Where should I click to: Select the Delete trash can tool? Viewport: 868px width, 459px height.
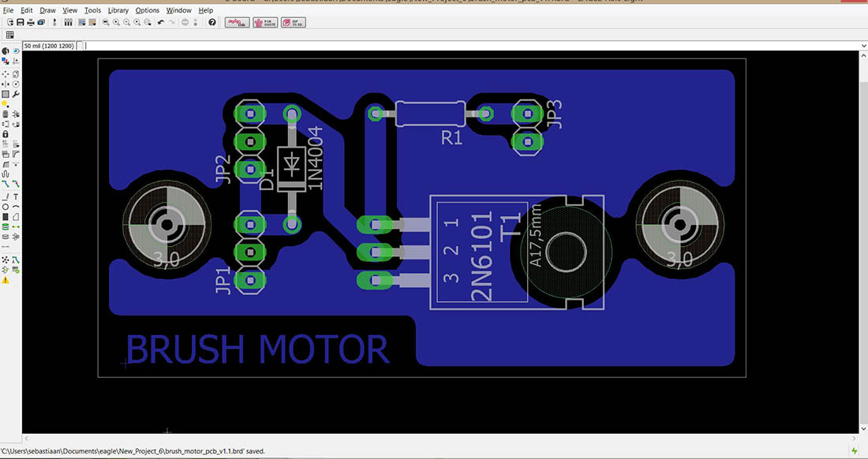pos(6,114)
